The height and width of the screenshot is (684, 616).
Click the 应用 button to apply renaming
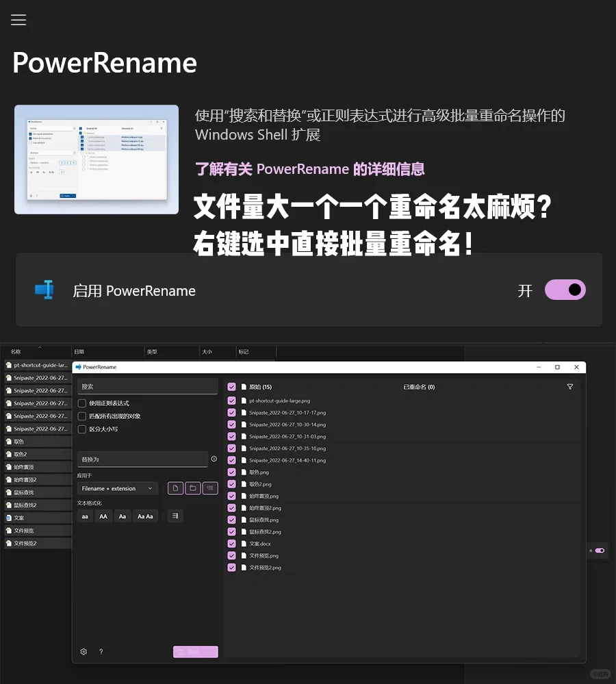196,652
